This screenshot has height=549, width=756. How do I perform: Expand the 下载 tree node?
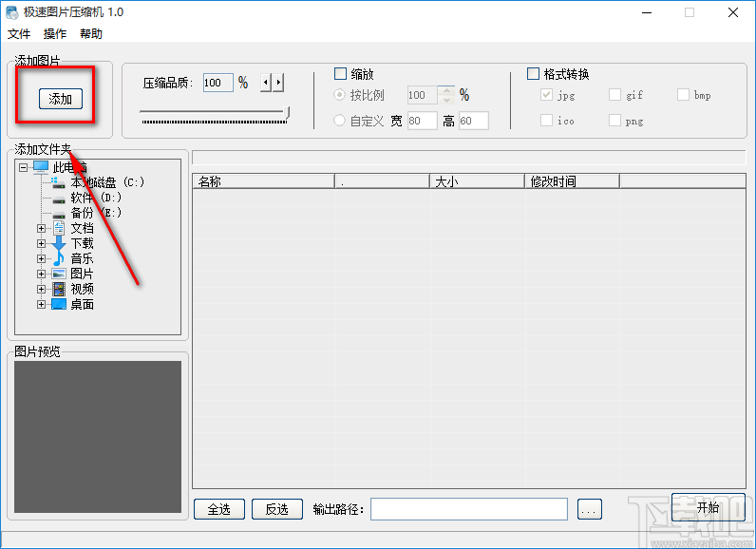42,243
